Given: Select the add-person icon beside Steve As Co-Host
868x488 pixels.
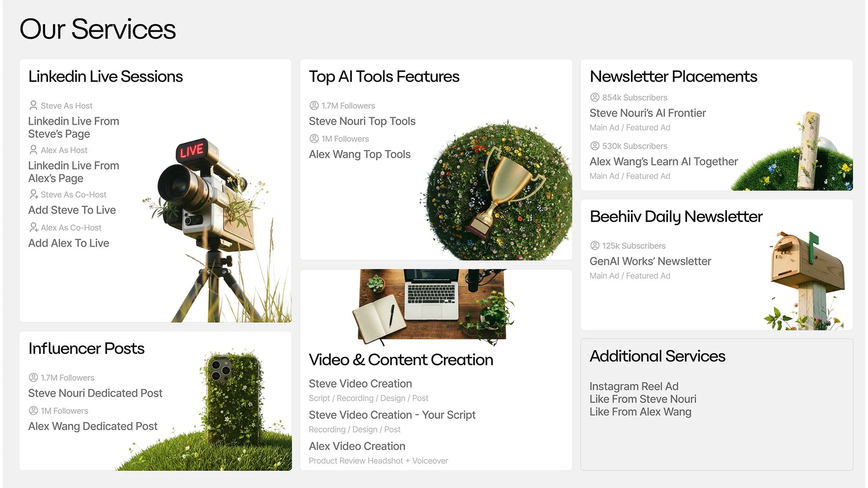Looking at the screenshot, I should pyautogui.click(x=33, y=194).
